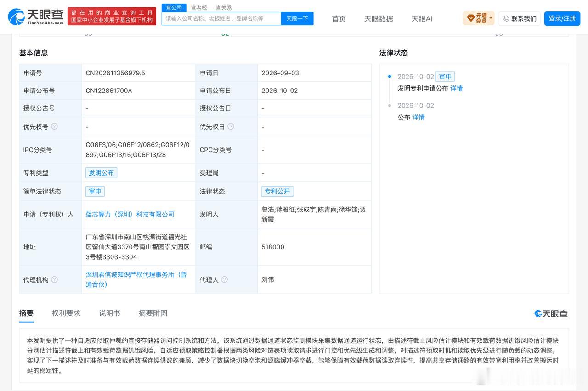Click the phone icon beside 联系我们
The width and height of the screenshot is (588, 391).
tap(505, 18)
